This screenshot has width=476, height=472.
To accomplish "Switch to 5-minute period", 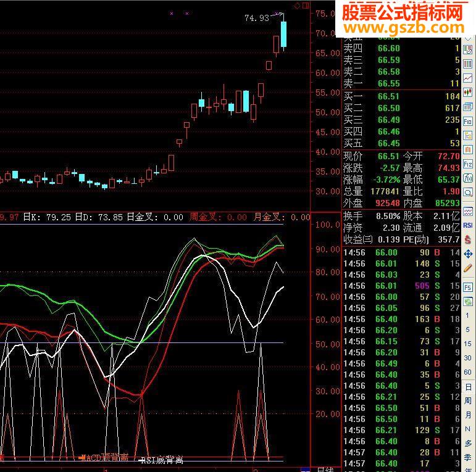I will pos(467,329).
